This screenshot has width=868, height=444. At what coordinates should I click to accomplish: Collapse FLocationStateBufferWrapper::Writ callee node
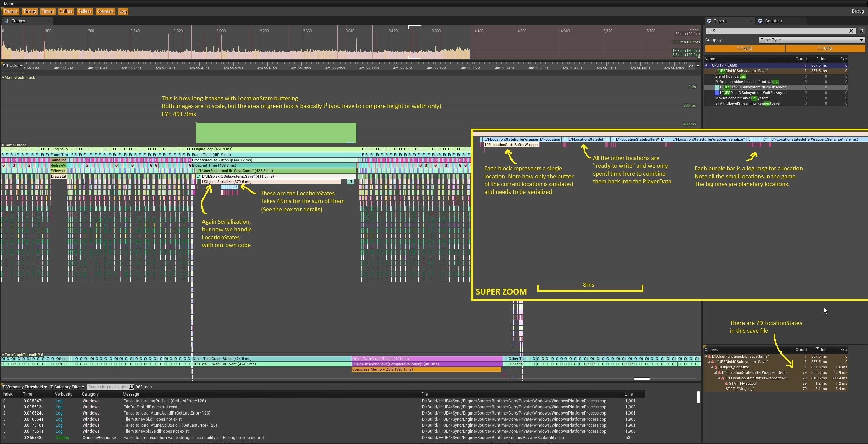pyautogui.click(x=719, y=378)
